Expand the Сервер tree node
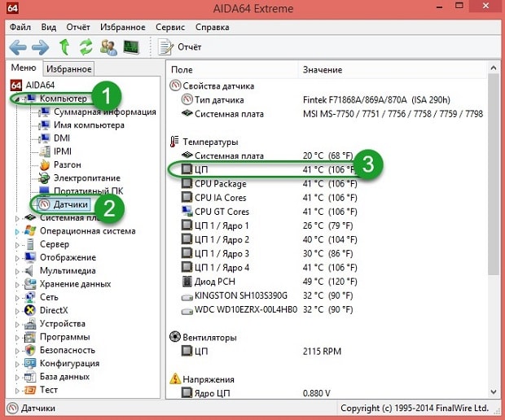The height and width of the screenshot is (420, 505). click(x=17, y=245)
